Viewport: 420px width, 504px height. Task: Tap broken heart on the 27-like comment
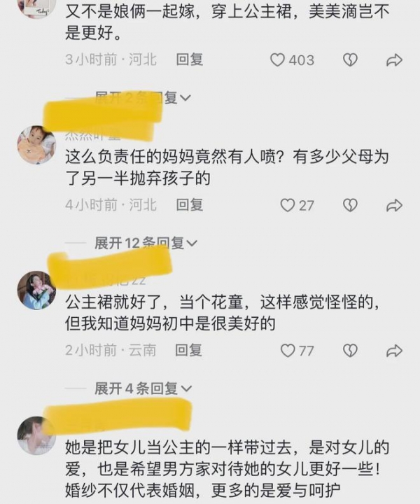[350, 205]
